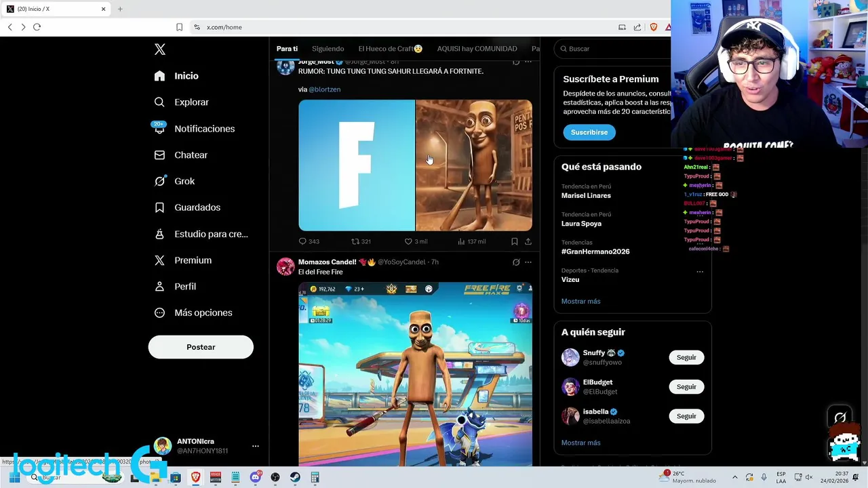Click the Buscar search field

pyautogui.click(x=614, y=49)
